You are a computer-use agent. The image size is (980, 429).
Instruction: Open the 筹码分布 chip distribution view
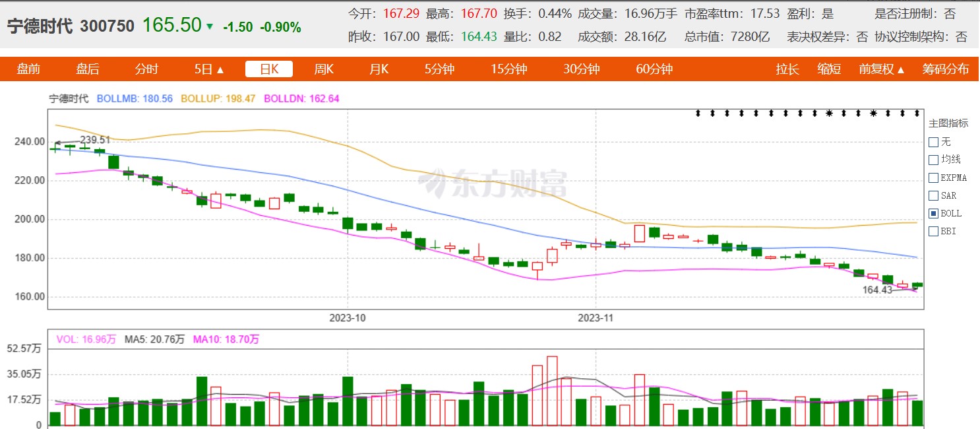pos(946,69)
